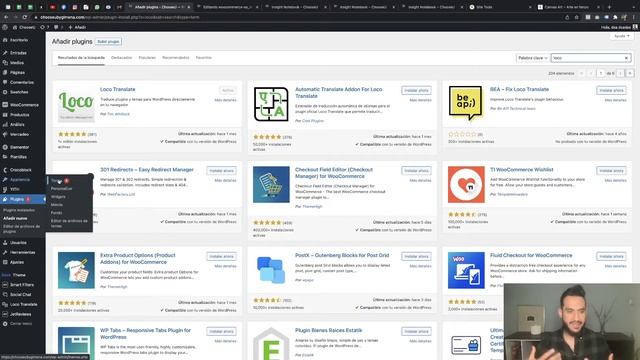Viewport: 640px width, 360px height.
Task: Open the Páginas menu
Action: (17, 73)
